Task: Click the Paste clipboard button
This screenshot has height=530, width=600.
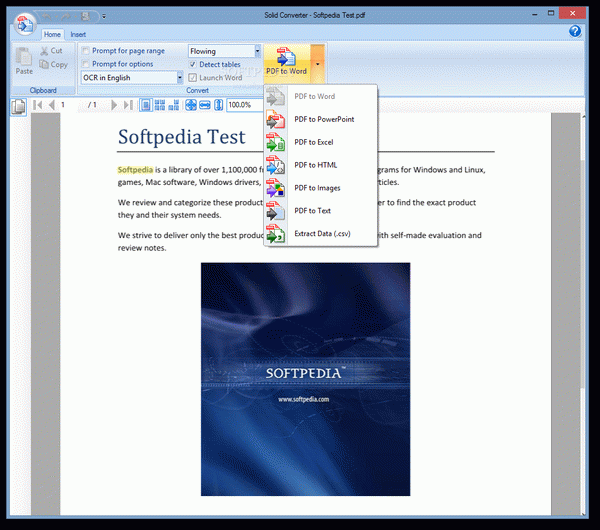Action: coord(24,61)
